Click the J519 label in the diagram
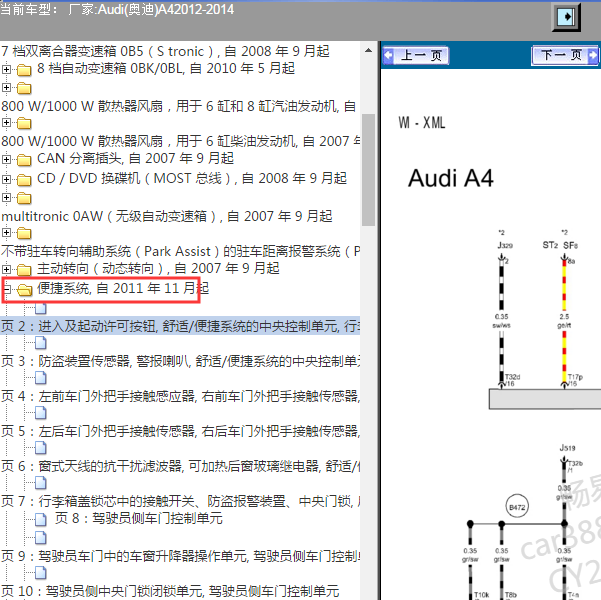The height and width of the screenshot is (600, 601). pos(567,447)
